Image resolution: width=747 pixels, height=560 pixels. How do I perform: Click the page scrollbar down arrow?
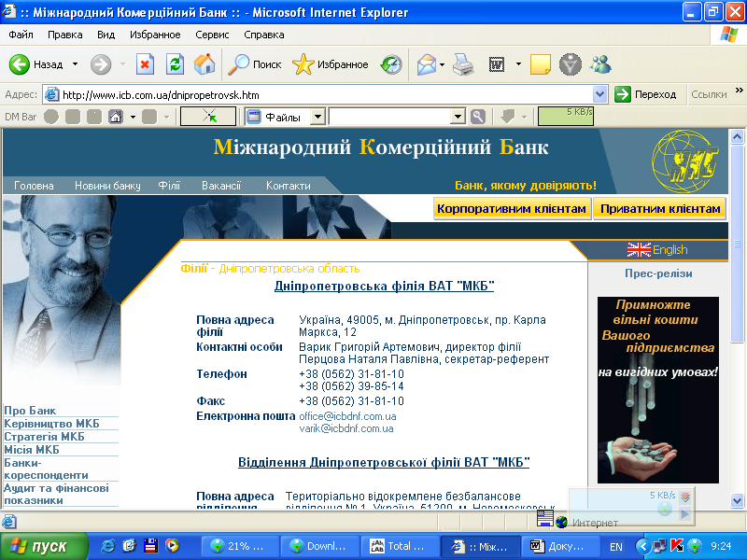[737, 500]
